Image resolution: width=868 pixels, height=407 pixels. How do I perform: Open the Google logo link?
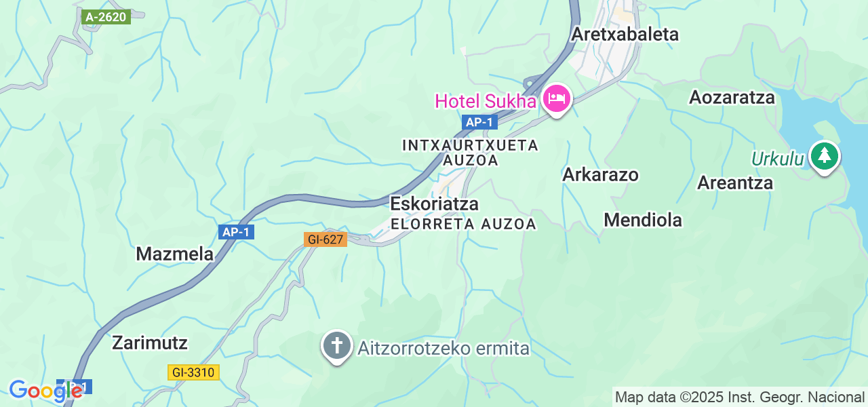pos(45,391)
